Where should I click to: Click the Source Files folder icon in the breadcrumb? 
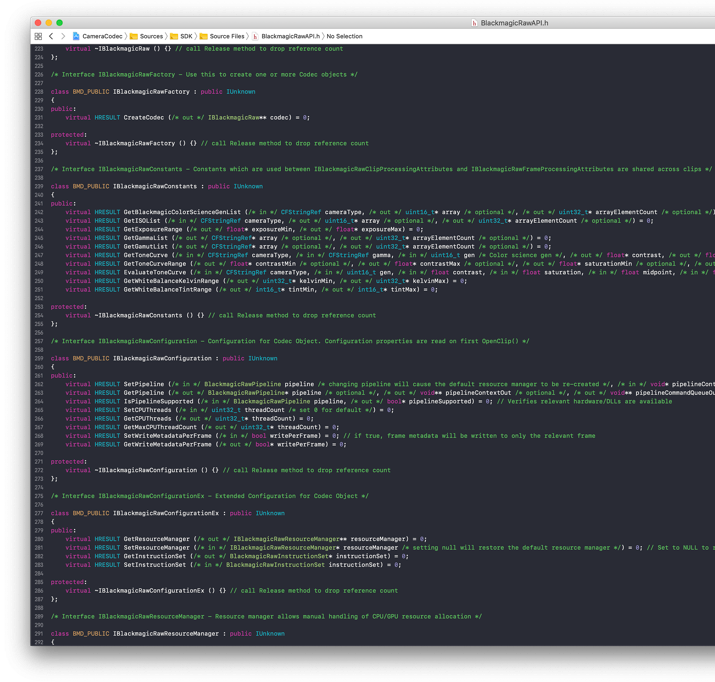tap(203, 36)
